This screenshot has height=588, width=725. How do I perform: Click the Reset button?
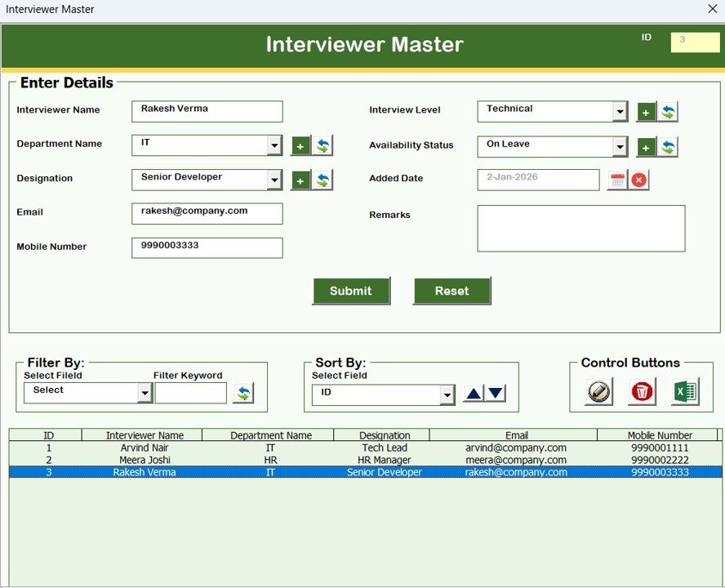(451, 291)
